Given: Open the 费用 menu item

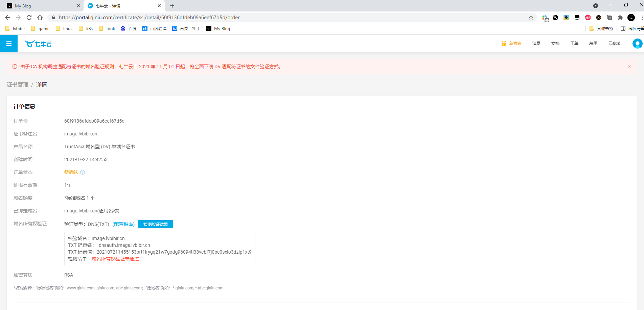Looking at the screenshot, I should click(x=593, y=44).
